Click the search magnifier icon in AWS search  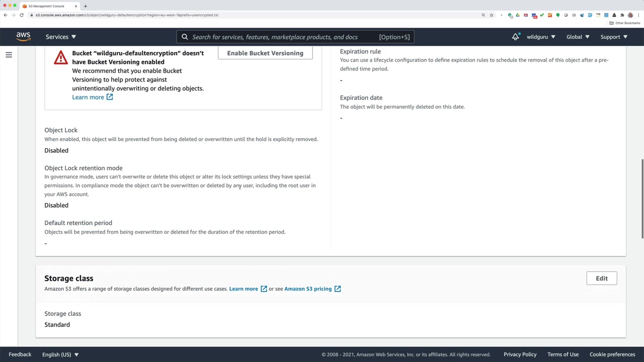185,37
